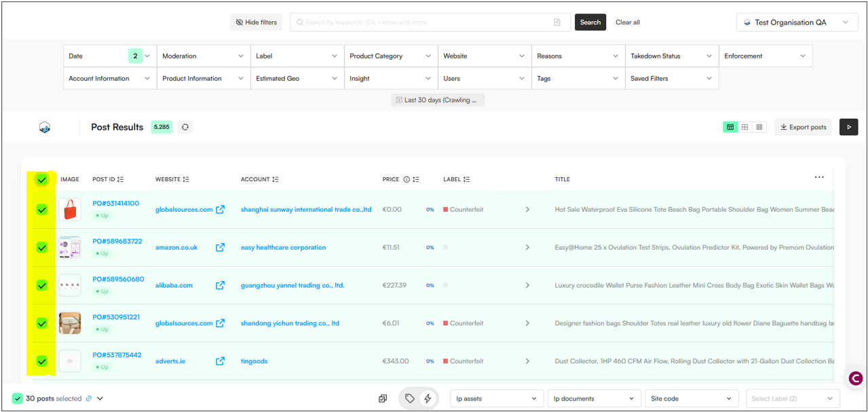Switch to dense grid view icon

pyautogui.click(x=759, y=127)
